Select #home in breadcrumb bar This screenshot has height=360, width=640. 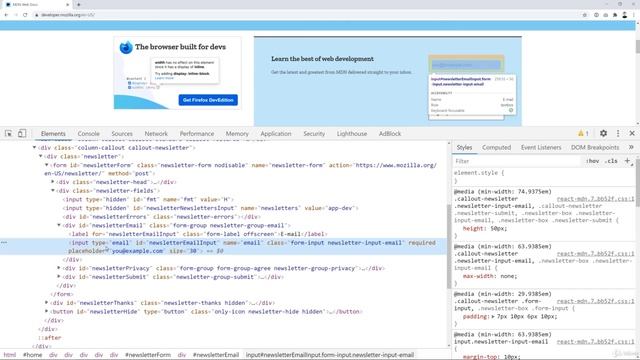coord(33,355)
